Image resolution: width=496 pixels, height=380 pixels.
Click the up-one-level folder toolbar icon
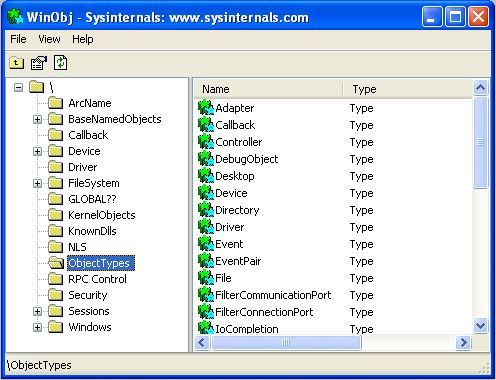pyautogui.click(x=17, y=63)
